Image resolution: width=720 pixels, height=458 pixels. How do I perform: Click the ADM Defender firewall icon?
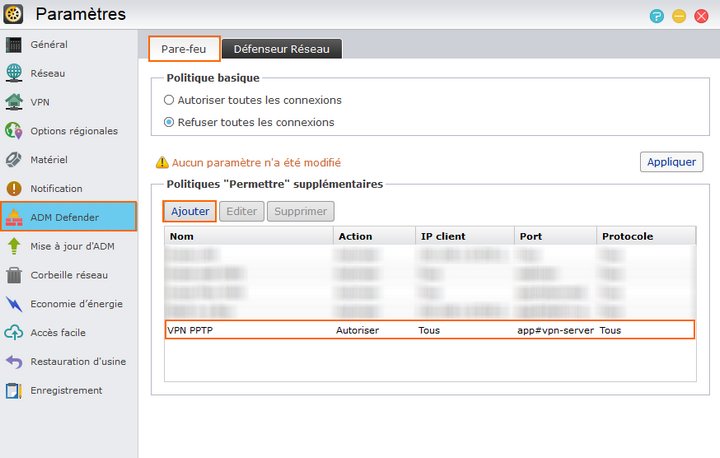14,217
